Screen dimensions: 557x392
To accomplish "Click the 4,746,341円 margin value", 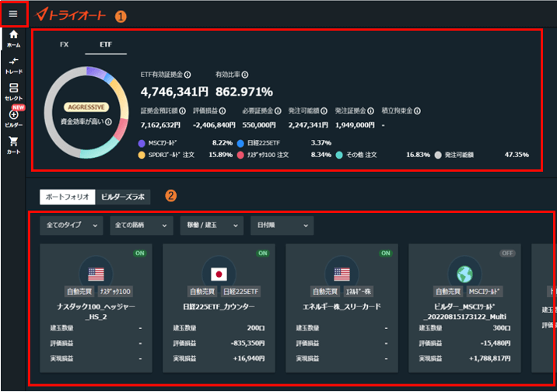I will click(x=174, y=92).
